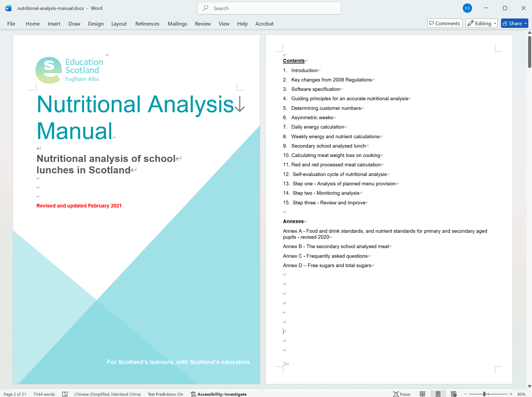
Task: Open the File menu
Action: coord(11,24)
